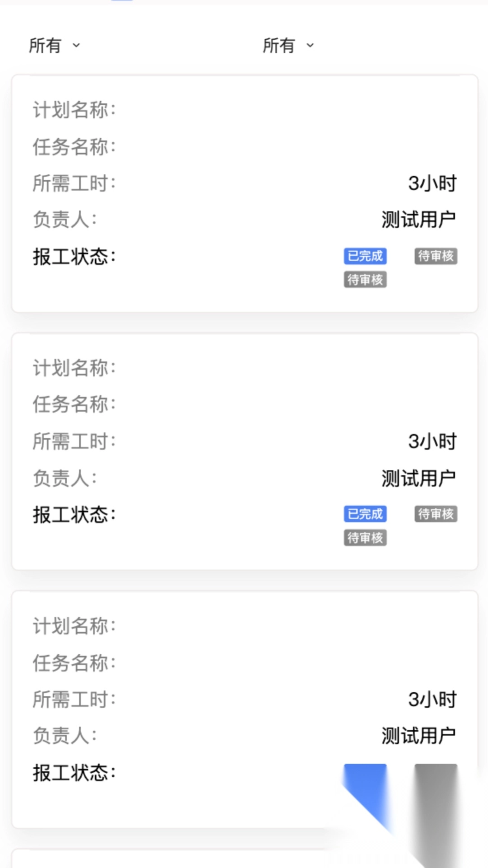
Task: Click the 报工状态 label in the first card
Action: [x=74, y=257]
